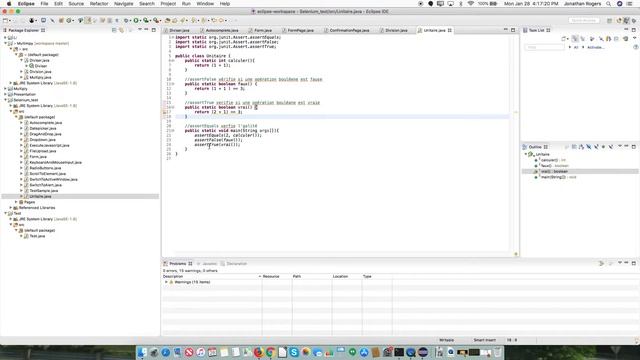Click the Filters icon in Problems view toolbar
Image resolution: width=640 pixels, height=360 pixels.
pos(601,264)
